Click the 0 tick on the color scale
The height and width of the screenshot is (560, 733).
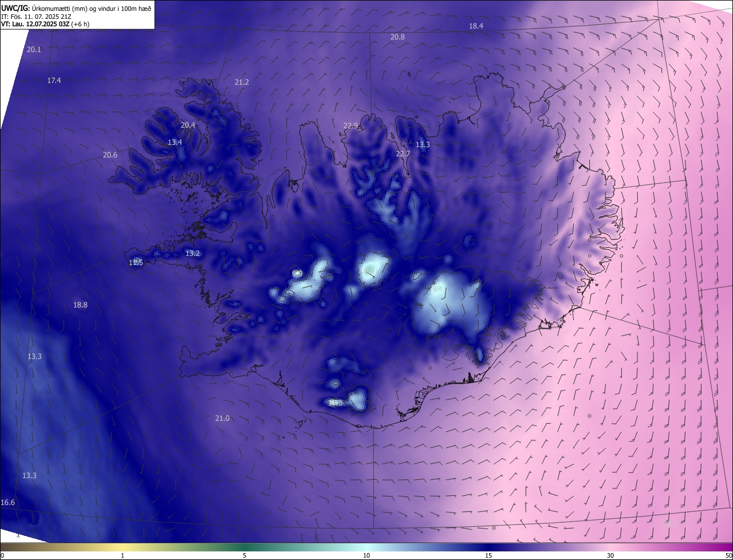(x=2, y=555)
